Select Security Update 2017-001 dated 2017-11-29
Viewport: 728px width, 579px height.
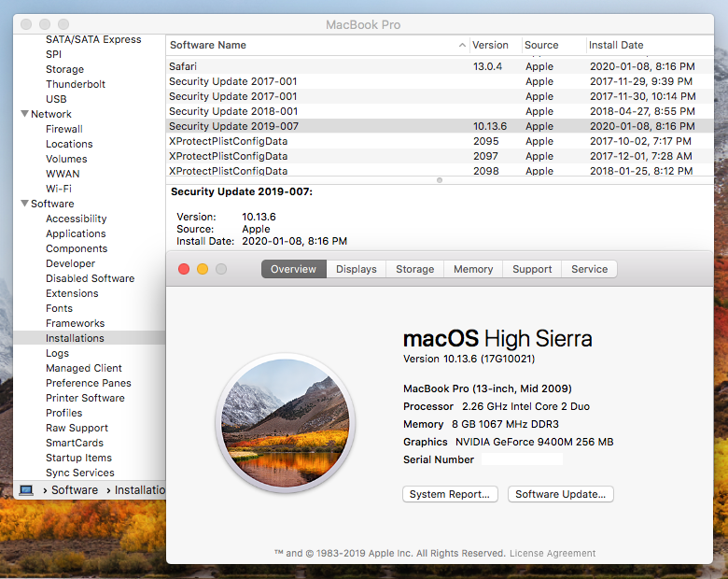[x=440, y=81]
